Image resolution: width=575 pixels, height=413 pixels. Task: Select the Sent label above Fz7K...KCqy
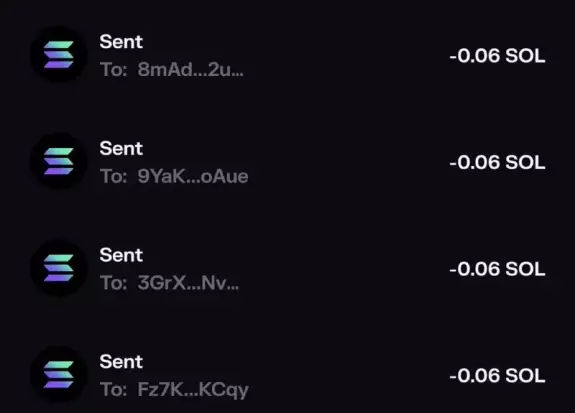coord(121,362)
